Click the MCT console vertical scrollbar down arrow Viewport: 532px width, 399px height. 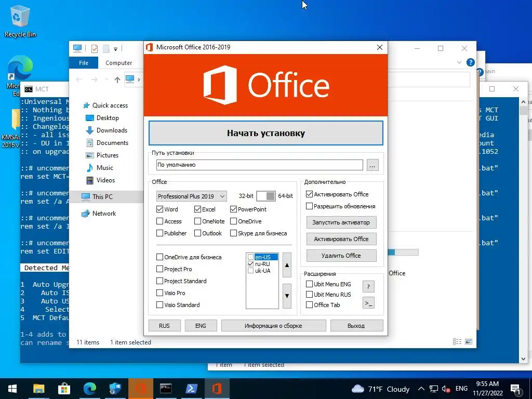tap(523, 358)
